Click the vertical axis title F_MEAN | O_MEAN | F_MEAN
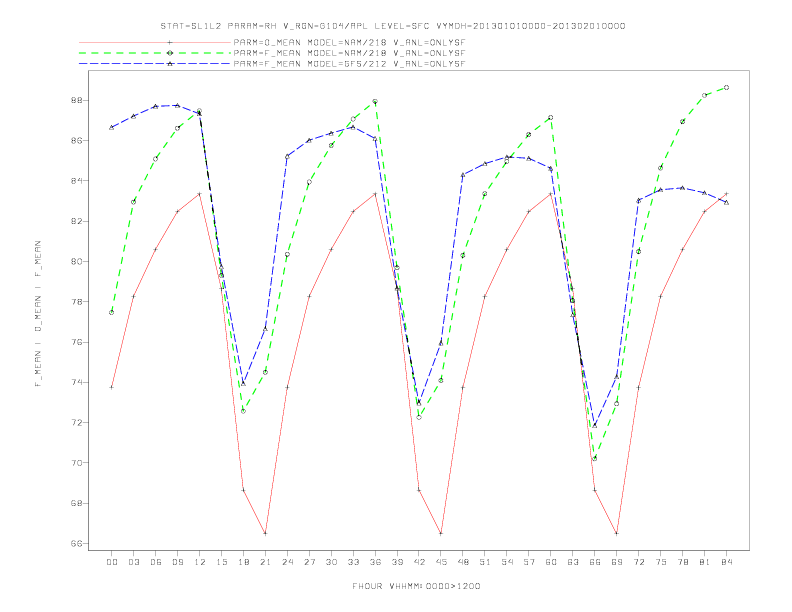Image resolution: width=792 pixels, height=612 pixels. (x=37, y=314)
